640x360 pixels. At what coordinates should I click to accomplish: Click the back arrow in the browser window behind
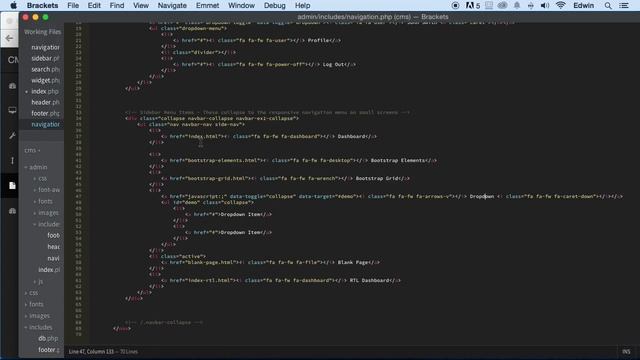[9, 38]
